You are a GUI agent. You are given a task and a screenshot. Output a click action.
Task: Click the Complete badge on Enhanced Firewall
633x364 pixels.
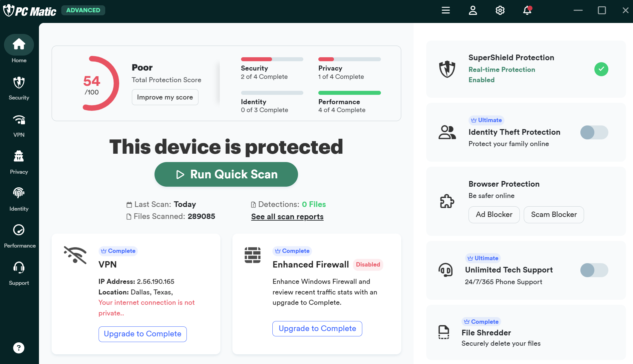tap(292, 251)
